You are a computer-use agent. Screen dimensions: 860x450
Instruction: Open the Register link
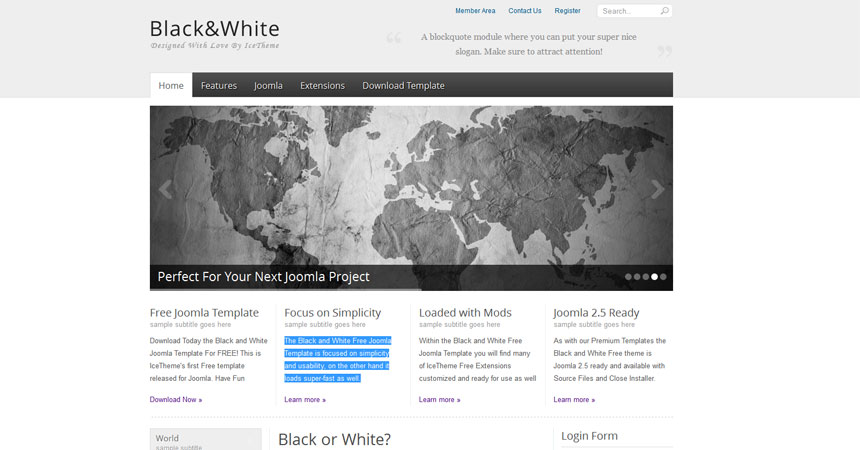tap(567, 11)
